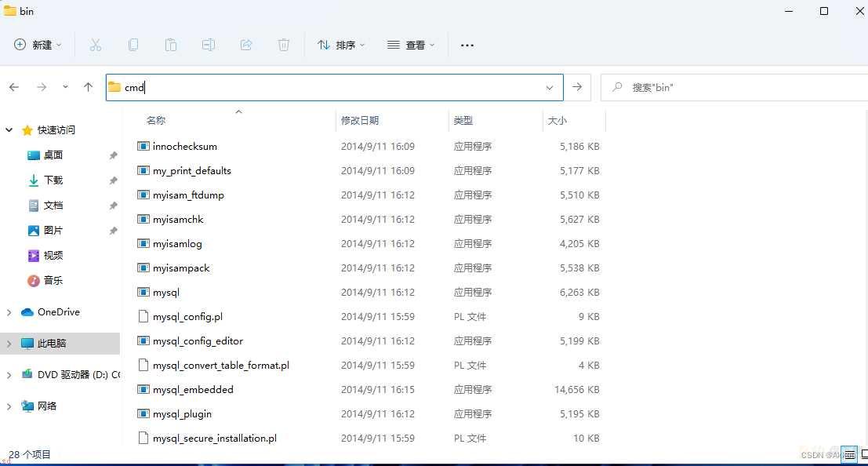
Task: Click the mysql_convert_table_format.pl file icon
Action: point(143,365)
